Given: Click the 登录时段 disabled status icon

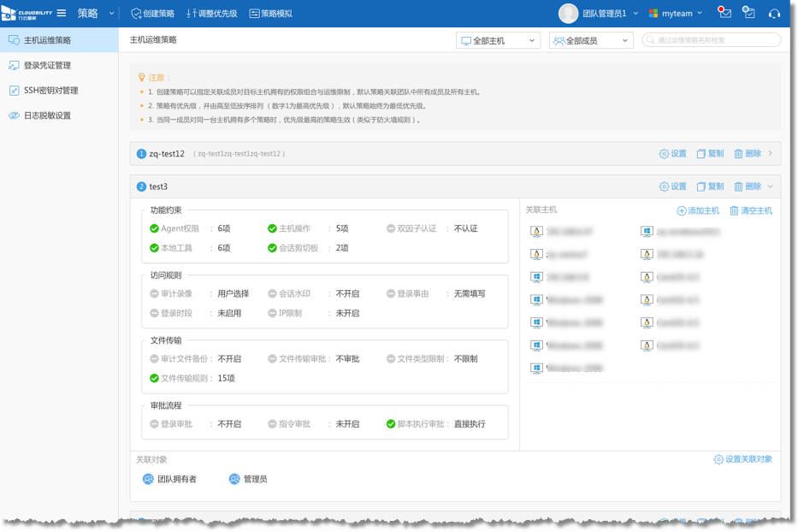Looking at the screenshot, I should [x=154, y=313].
